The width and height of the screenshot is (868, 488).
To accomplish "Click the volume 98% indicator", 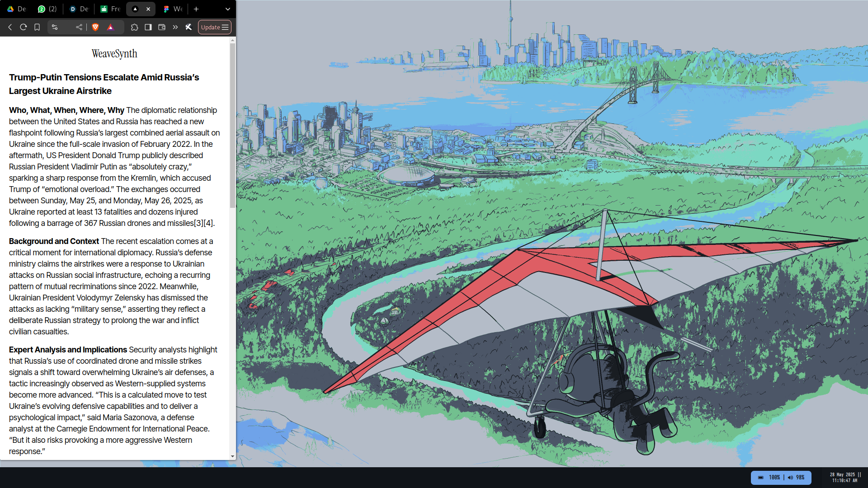I will pos(796,478).
